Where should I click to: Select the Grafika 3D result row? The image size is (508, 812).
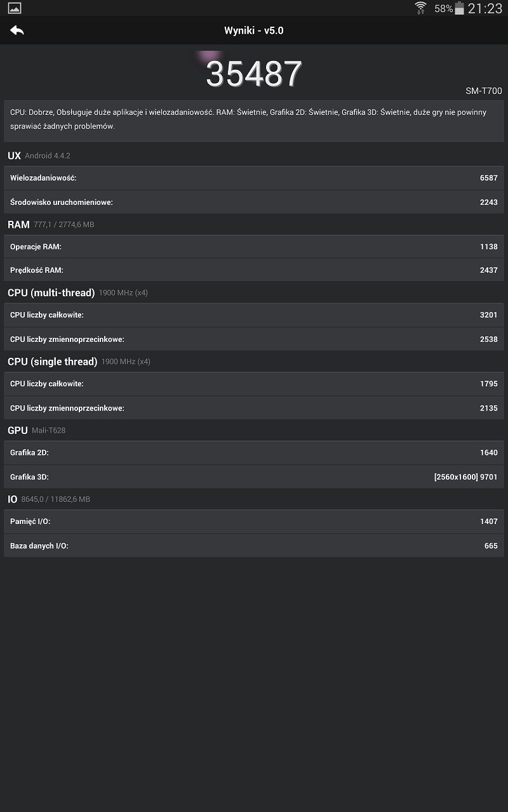tap(254, 477)
